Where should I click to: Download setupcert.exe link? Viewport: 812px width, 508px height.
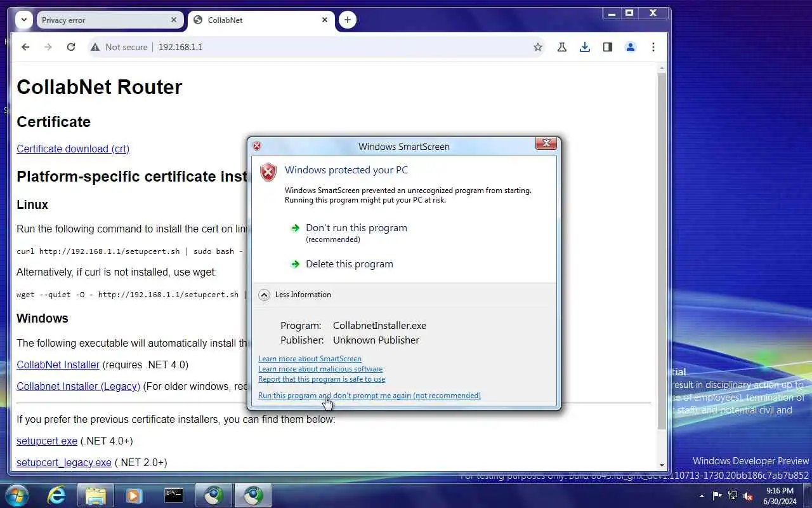click(47, 441)
